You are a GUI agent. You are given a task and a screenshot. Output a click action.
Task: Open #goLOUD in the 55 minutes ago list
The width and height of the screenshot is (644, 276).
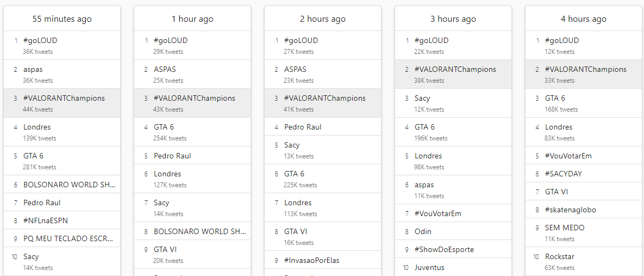40,40
